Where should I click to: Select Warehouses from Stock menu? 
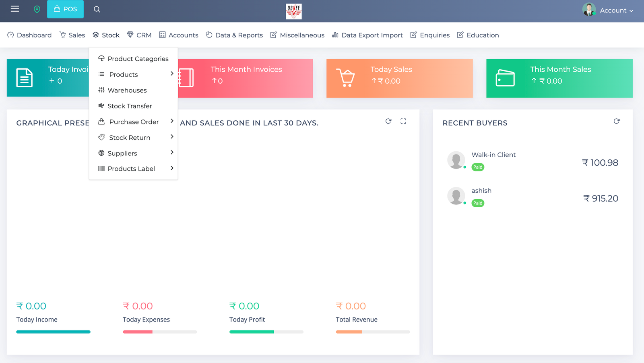[x=127, y=90]
